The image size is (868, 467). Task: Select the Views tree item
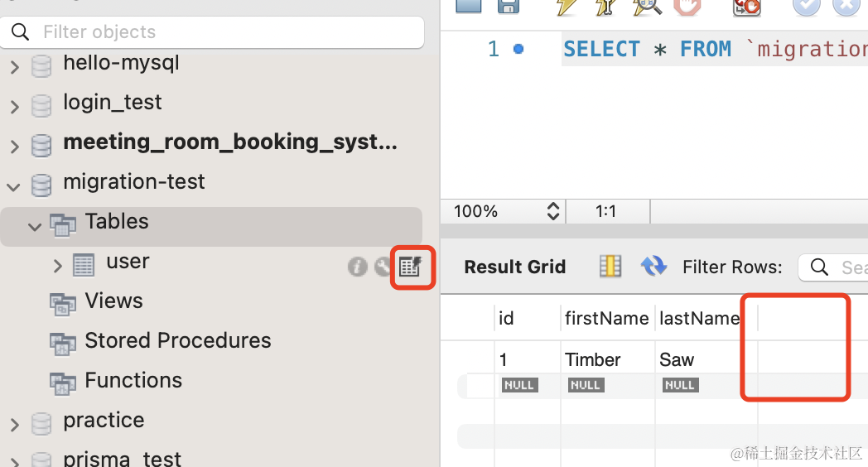click(113, 301)
